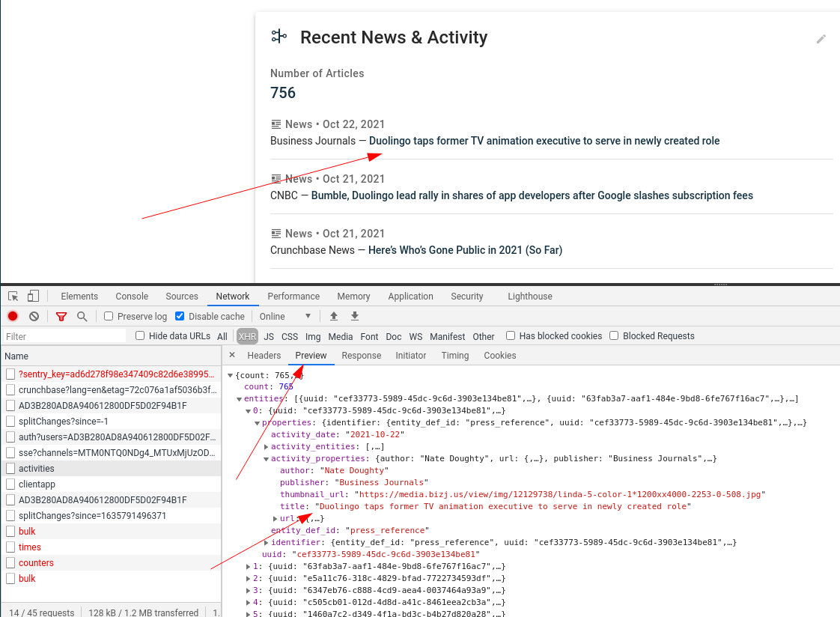Screen dimensions: 840x617
Task: Expand entity 1 with uuid 63fab3a7
Action: 248,567
